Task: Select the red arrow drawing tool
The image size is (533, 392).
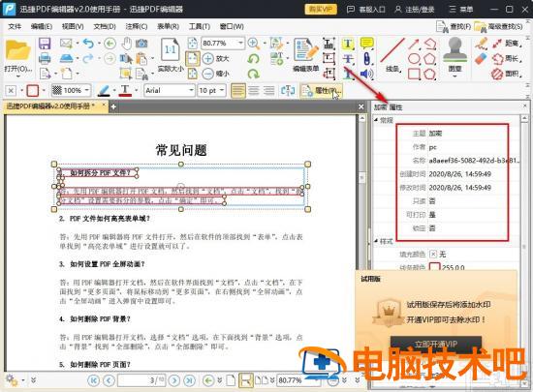Action: pos(414,44)
